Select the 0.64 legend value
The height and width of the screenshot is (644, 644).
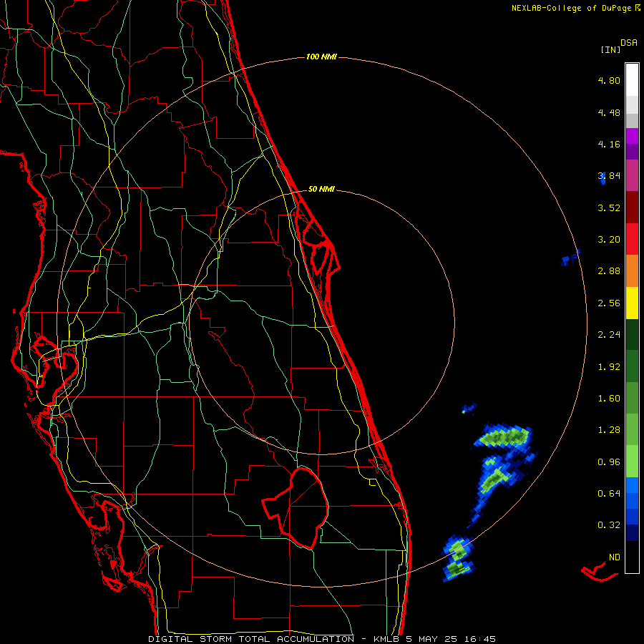[x=609, y=493]
